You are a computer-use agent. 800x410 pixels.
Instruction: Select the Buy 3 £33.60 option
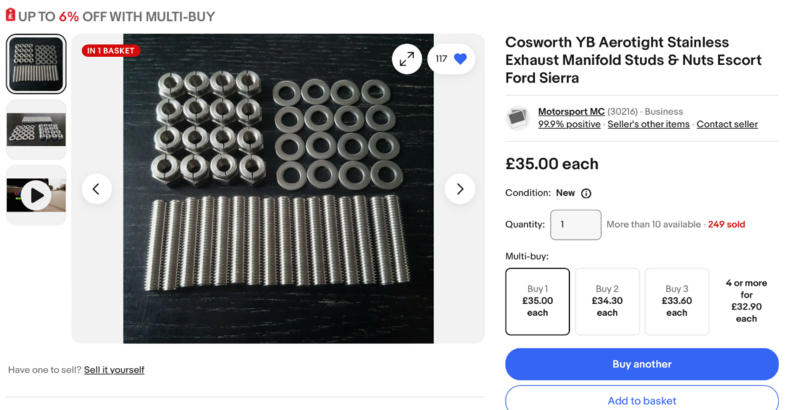pyautogui.click(x=677, y=301)
